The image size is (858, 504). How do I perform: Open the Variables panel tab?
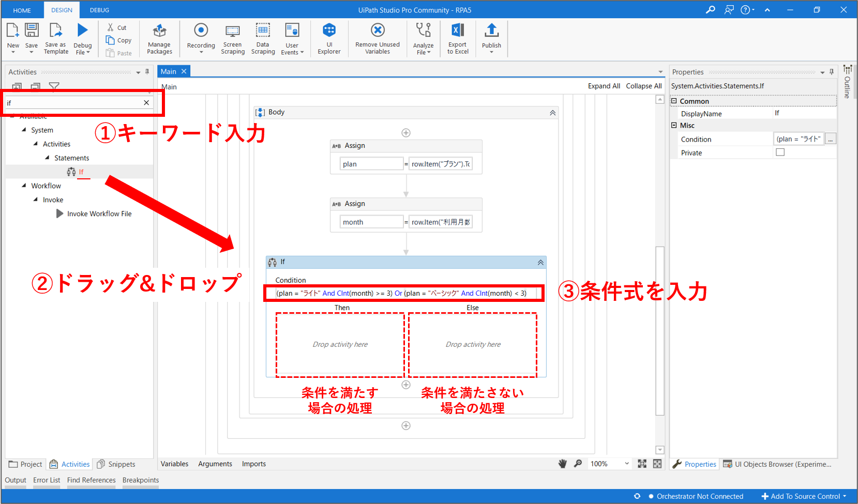(x=174, y=464)
